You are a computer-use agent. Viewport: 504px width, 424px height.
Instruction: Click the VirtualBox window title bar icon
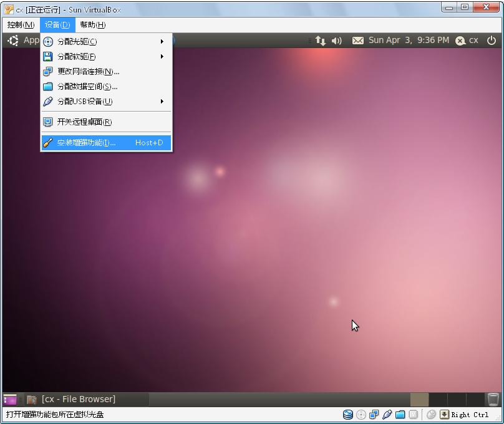pos(9,9)
